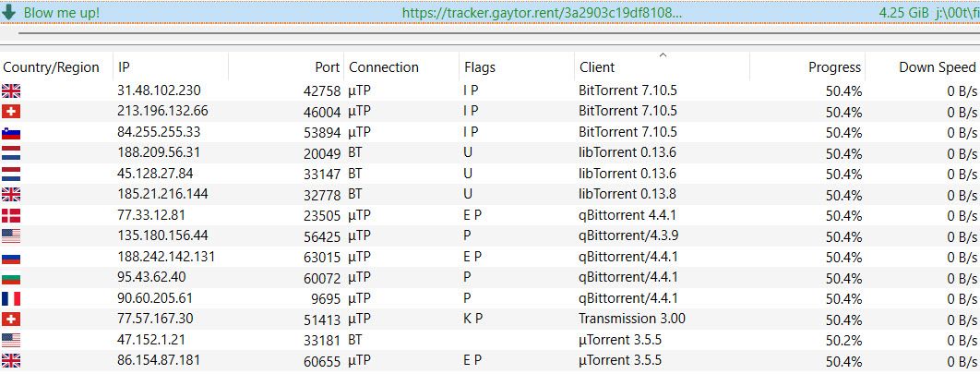Click Swiss flag for peer 213.196.132.66
Image resolution: width=980 pixels, height=374 pixels.
tap(11, 112)
